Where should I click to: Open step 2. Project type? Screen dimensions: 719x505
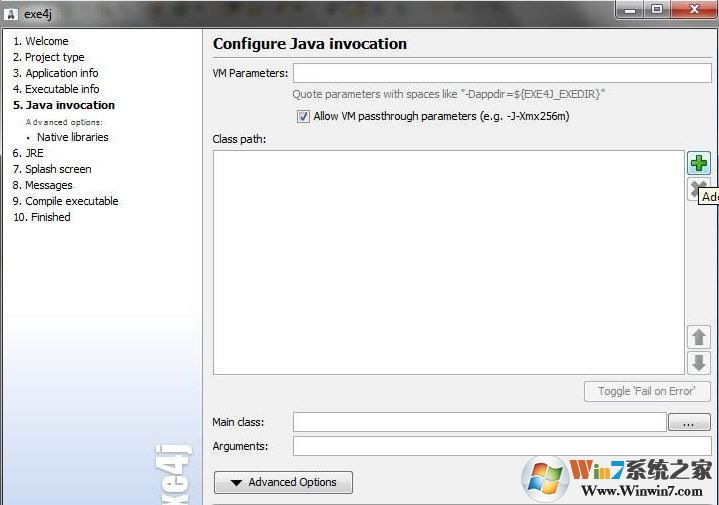(49, 57)
